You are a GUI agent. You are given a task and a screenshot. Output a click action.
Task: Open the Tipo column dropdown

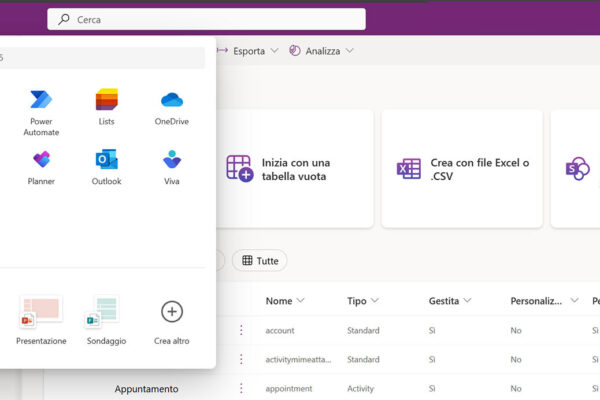click(375, 300)
